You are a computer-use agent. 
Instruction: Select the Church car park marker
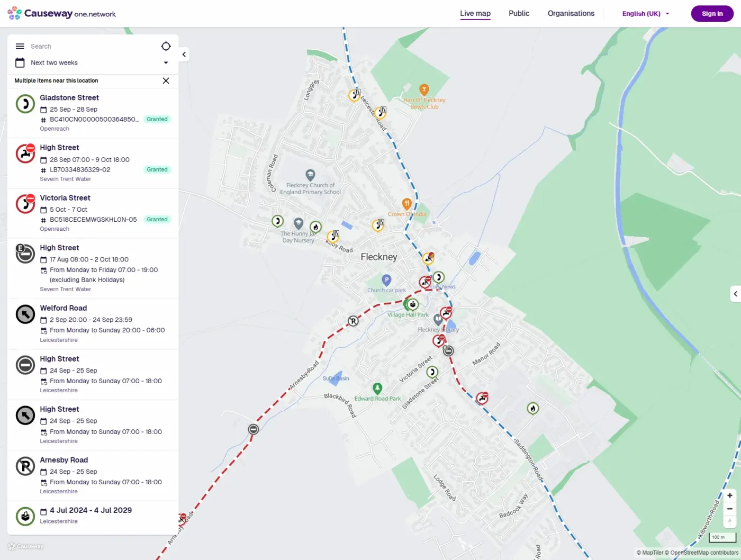[386, 280]
